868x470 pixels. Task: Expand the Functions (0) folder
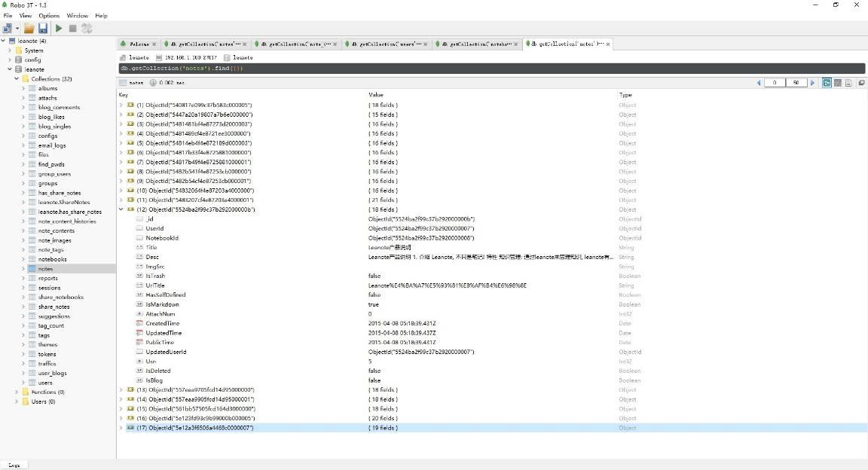tap(17, 392)
